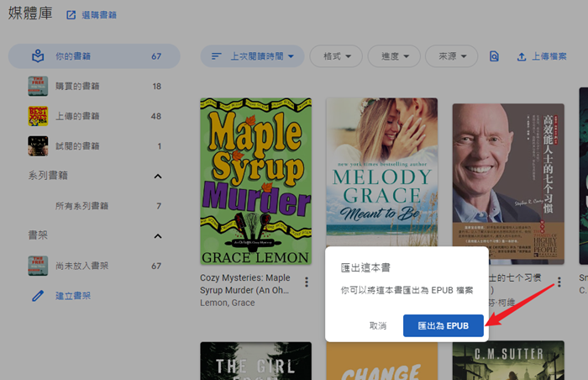Click the sort lines icon
This screenshot has width=588, height=380.
pyautogui.click(x=217, y=56)
